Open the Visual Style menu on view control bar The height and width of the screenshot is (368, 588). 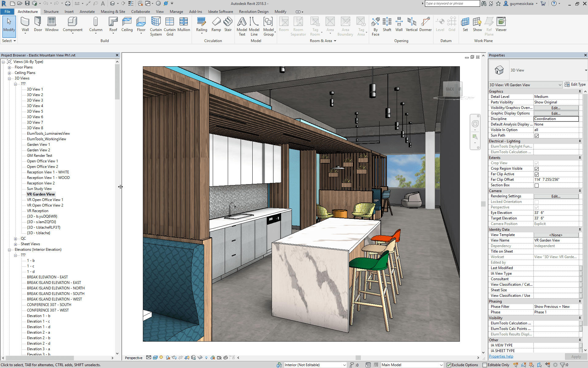[x=155, y=358]
